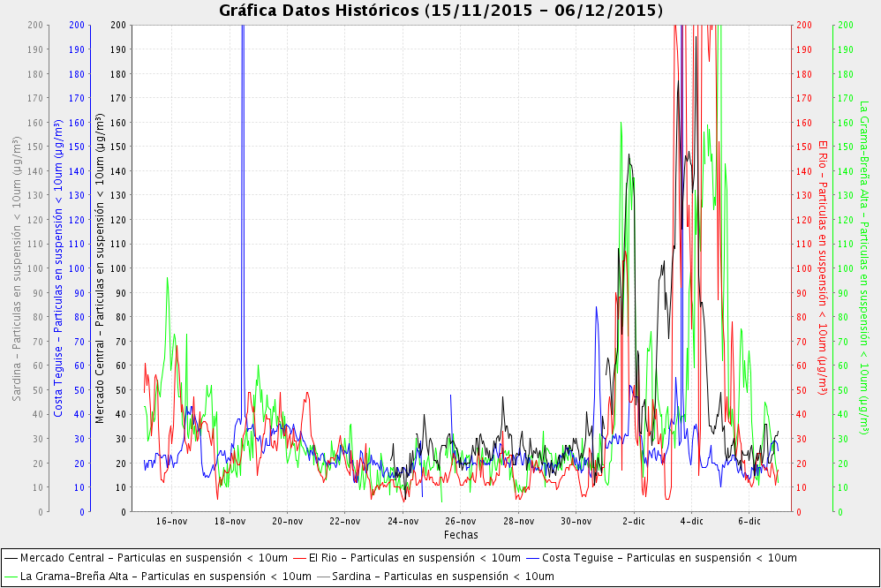881x588 pixels.
Task: Click the blue Costa Teguise y-axis title
Action: 57,268
